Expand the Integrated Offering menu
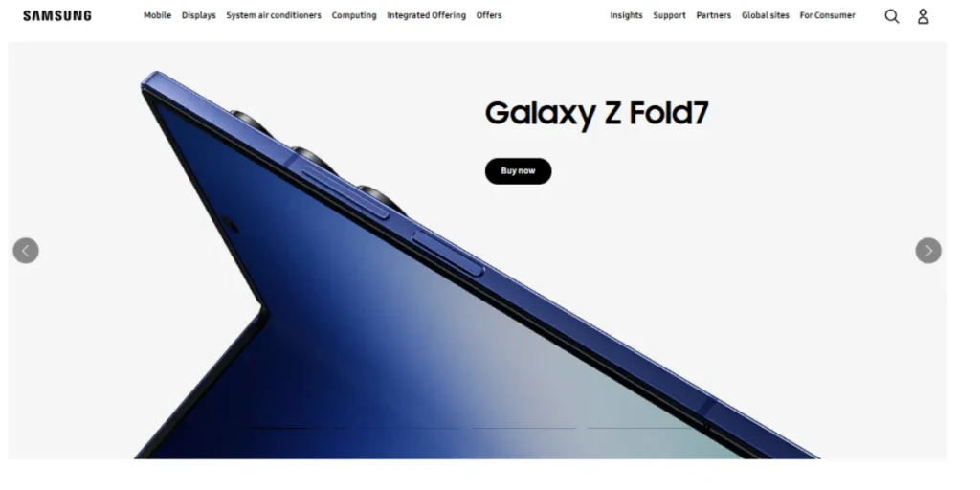This screenshot has height=490, width=980. pos(426,15)
